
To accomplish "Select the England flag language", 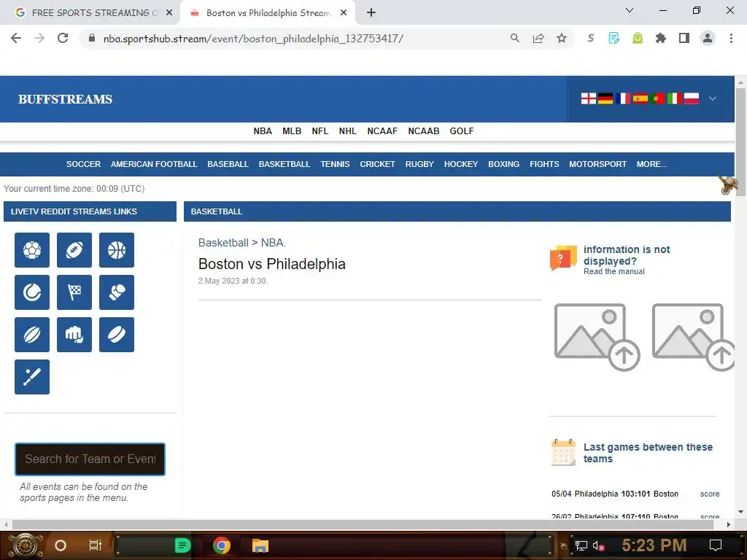I will (589, 98).
